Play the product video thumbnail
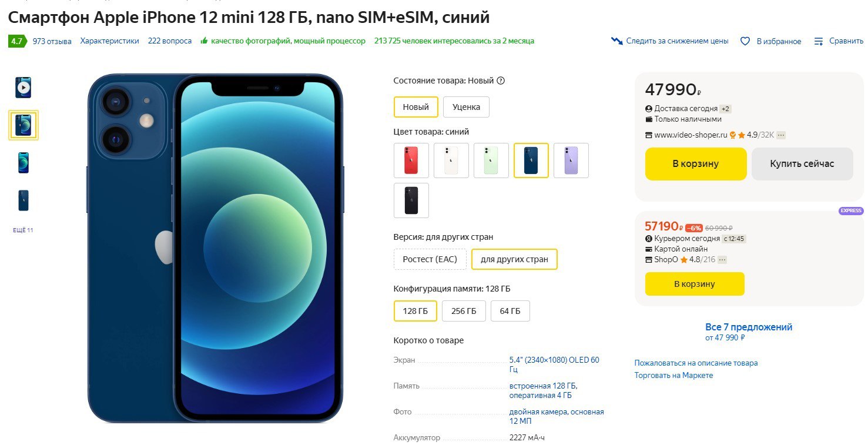Viewport: 868px width, 445px height. point(23,88)
